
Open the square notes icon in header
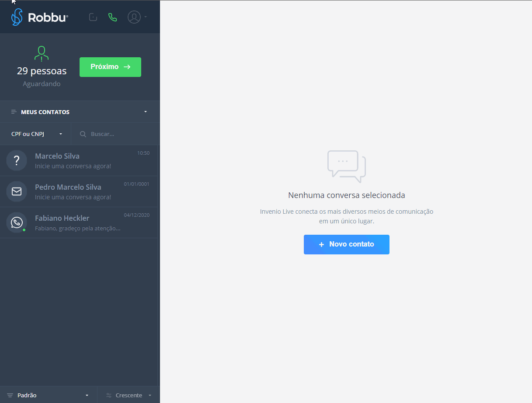[x=93, y=17]
